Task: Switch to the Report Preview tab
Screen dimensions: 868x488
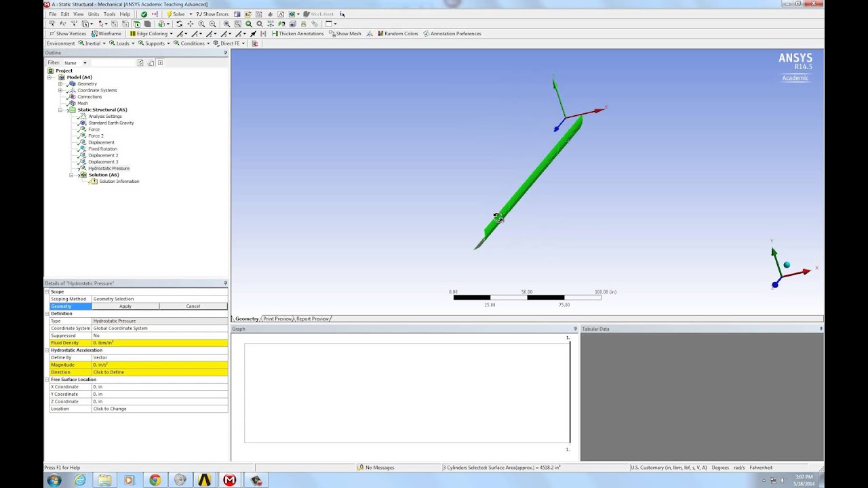Action: (x=312, y=319)
